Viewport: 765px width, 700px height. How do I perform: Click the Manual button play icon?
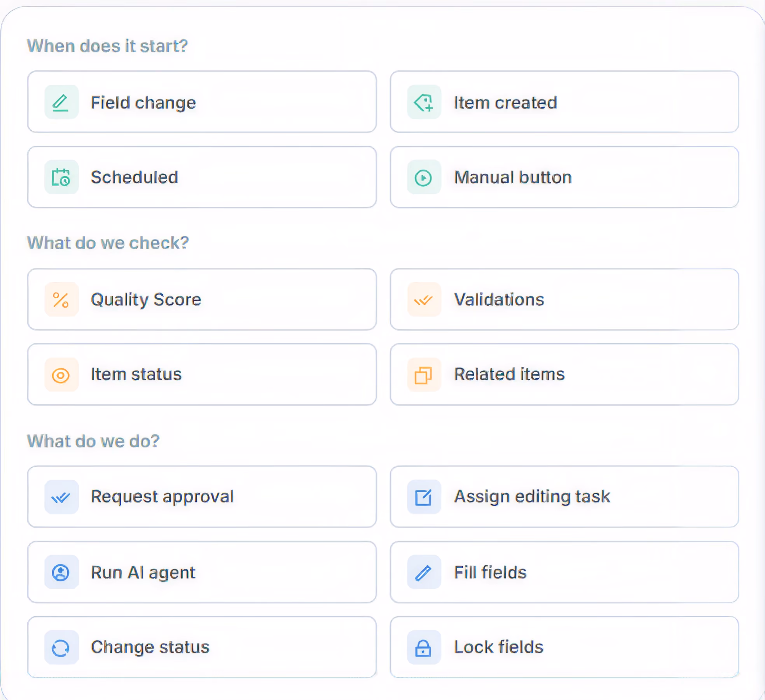(424, 177)
